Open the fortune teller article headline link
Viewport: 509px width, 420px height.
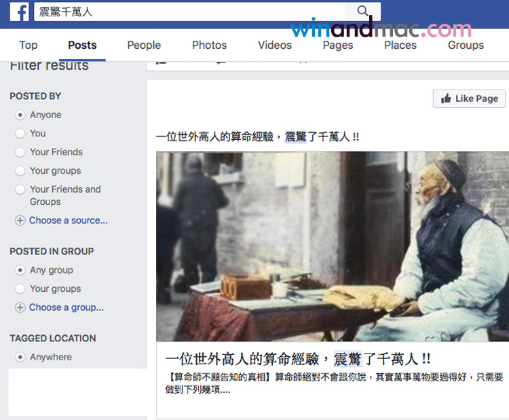tap(298, 359)
